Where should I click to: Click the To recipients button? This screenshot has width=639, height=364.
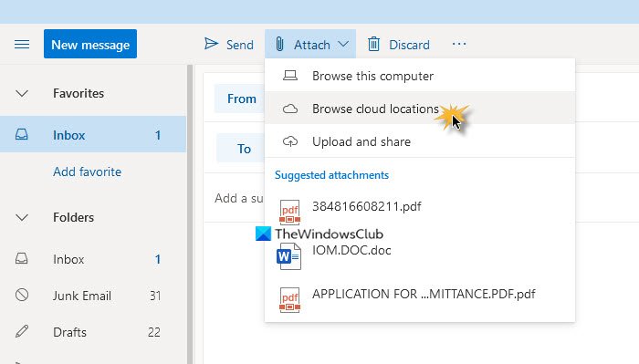243,149
